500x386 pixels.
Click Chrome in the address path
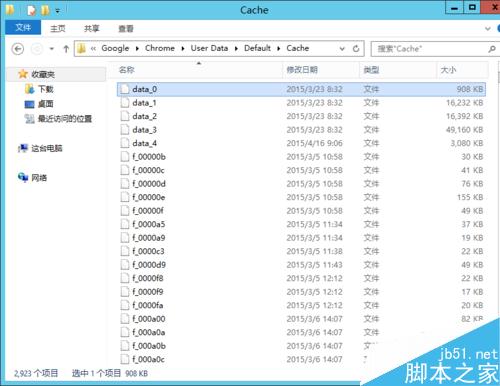(x=160, y=48)
